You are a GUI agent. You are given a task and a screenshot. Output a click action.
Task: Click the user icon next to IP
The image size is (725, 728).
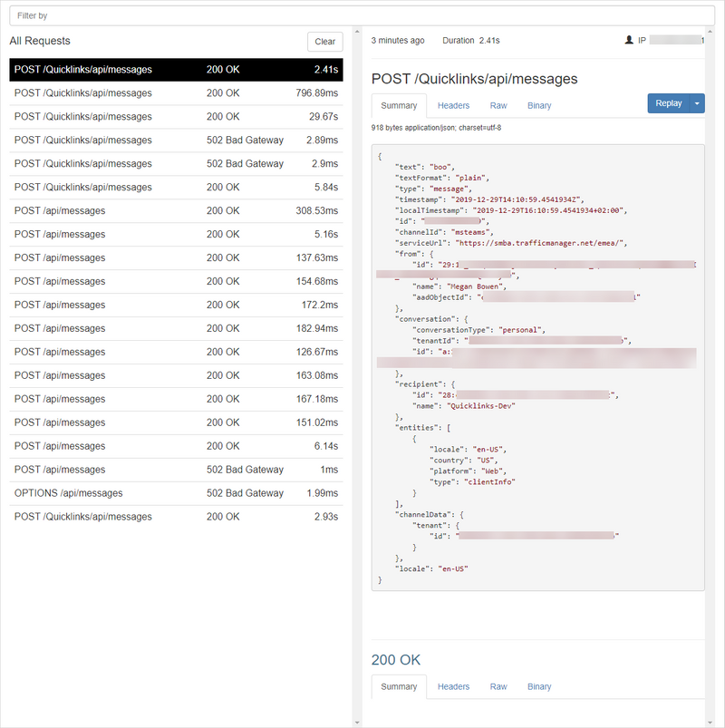pyautogui.click(x=629, y=41)
